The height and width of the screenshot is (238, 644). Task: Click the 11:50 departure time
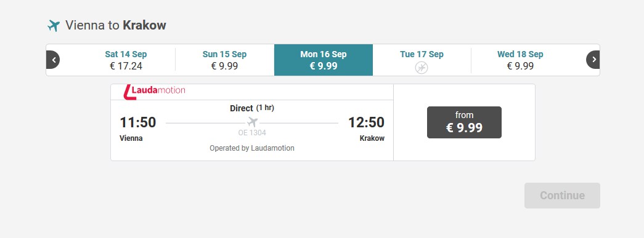tap(138, 122)
